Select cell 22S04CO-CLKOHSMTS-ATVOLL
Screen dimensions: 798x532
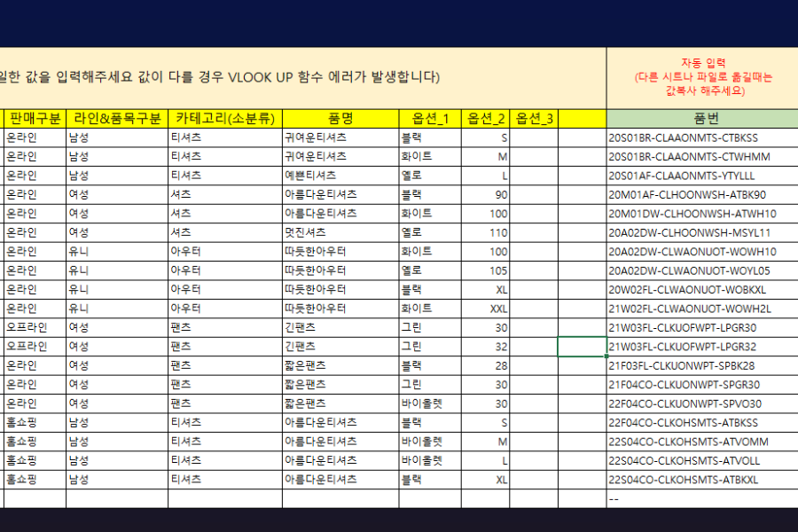(x=703, y=461)
